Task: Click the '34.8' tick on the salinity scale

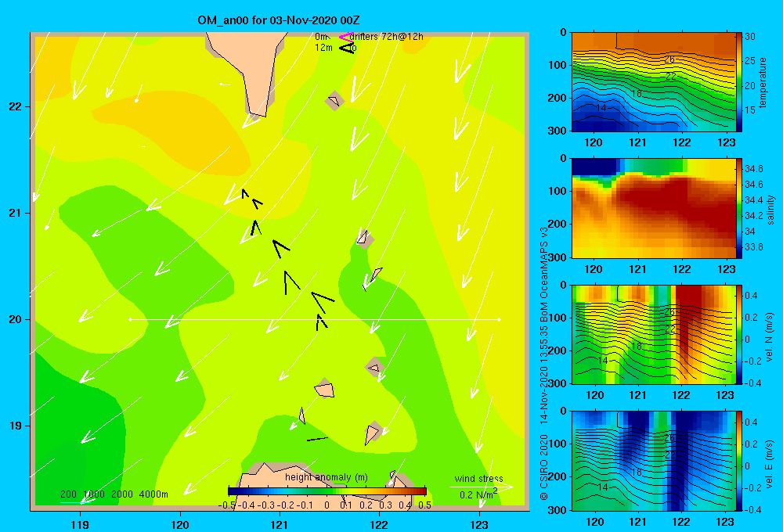Action: tap(753, 169)
